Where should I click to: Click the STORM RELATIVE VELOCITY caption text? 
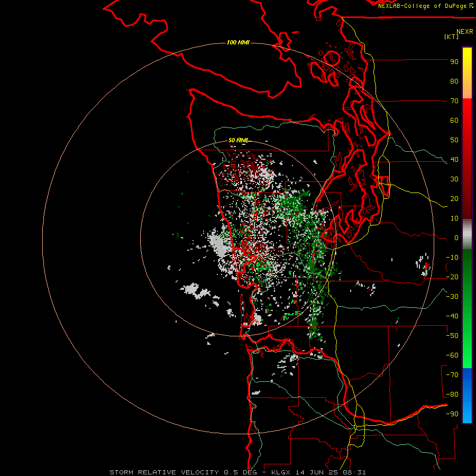click(165, 472)
